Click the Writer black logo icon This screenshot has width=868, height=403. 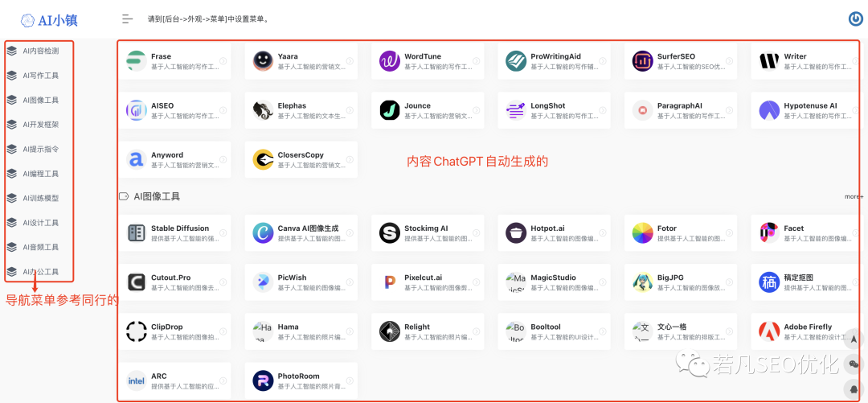pos(769,61)
